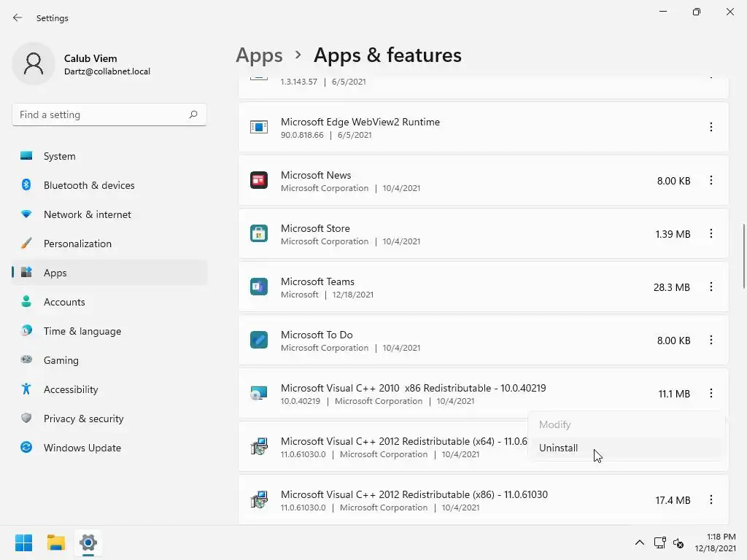This screenshot has width=747, height=560.
Task: Open more options for Microsoft Store
Action: 711,234
